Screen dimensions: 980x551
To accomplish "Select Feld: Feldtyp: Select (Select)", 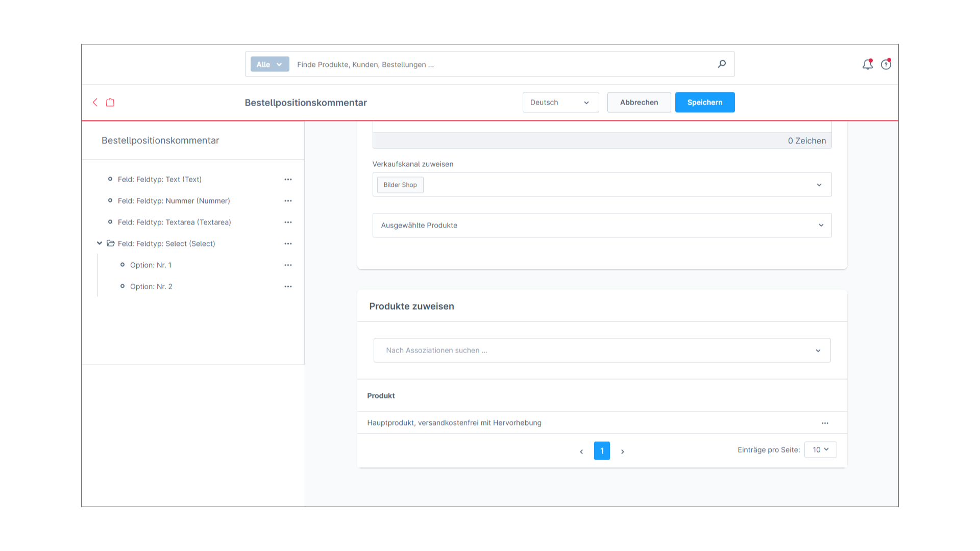I will pyautogui.click(x=166, y=243).
